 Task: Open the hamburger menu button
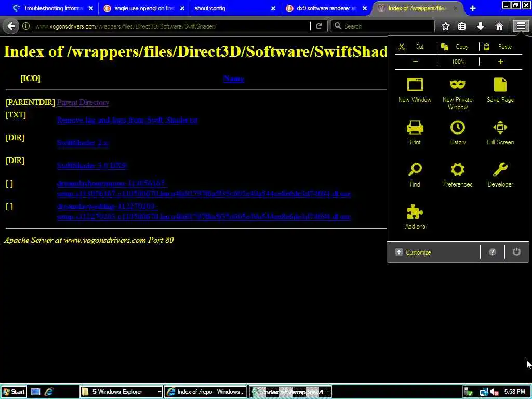[x=521, y=26]
